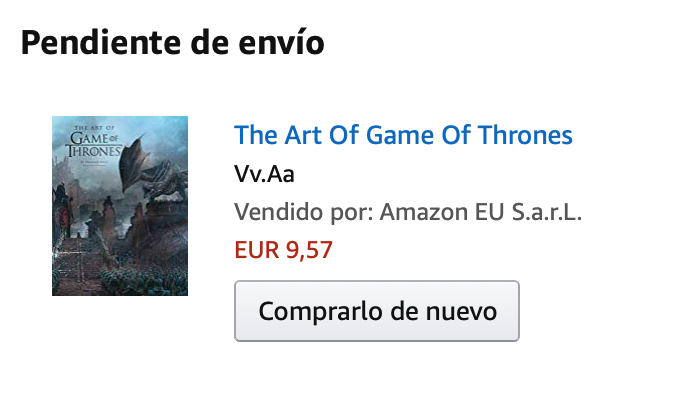Click the Comprarlo de nuevo button

[x=377, y=311]
